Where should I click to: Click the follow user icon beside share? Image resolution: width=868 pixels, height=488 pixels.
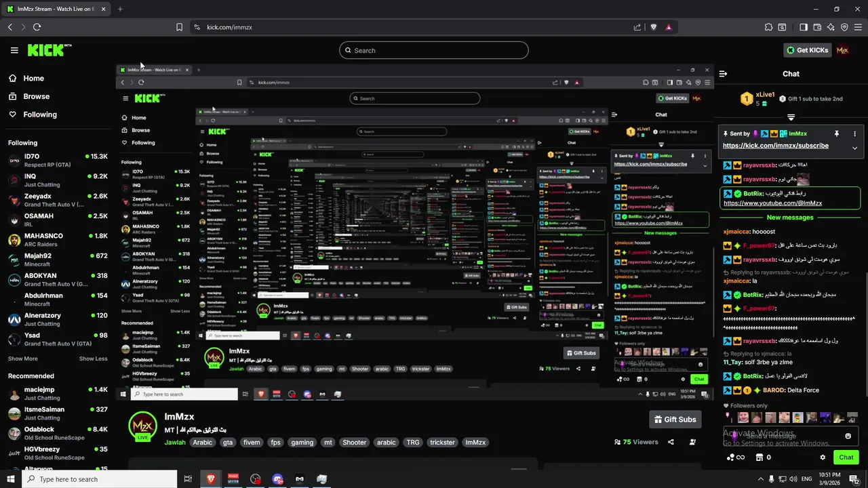pyautogui.click(x=692, y=442)
